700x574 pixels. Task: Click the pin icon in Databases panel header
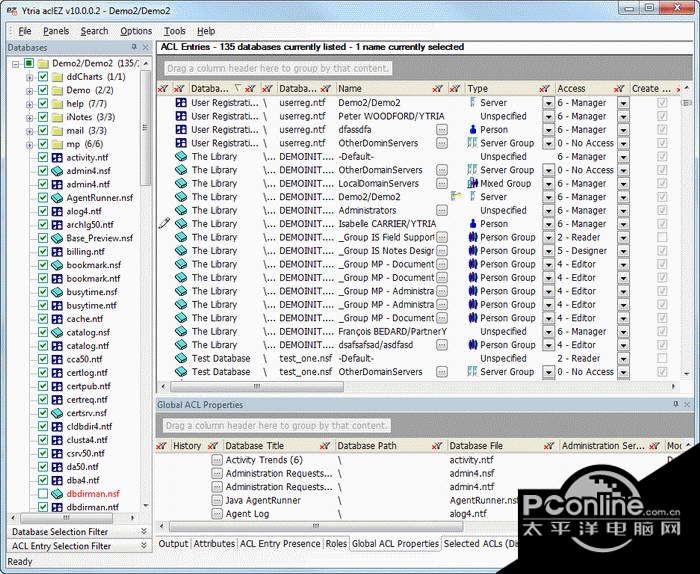(134, 47)
